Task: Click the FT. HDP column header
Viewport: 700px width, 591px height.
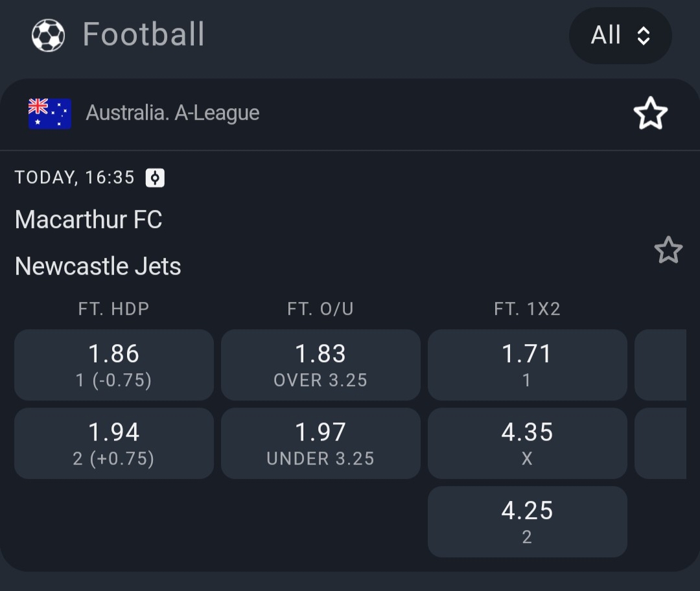Action: (x=114, y=309)
